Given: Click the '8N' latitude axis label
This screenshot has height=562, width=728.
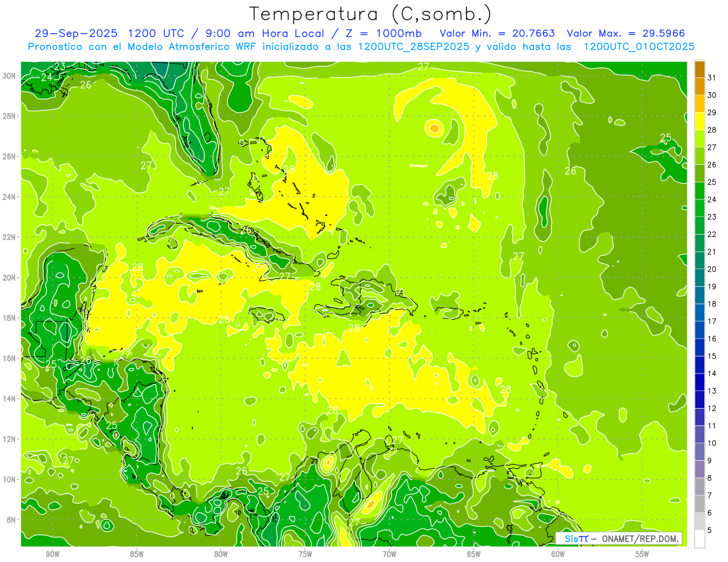Looking at the screenshot, I should click(x=11, y=520).
